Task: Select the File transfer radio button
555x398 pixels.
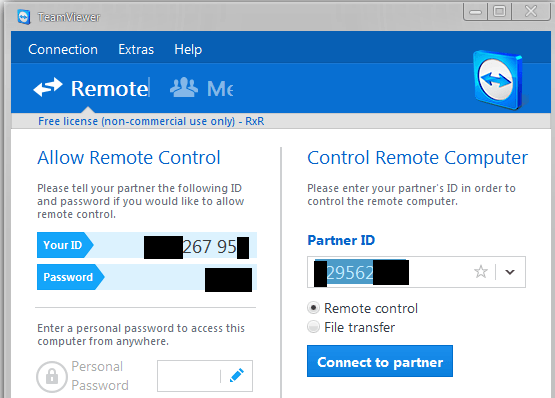Action: click(x=313, y=326)
